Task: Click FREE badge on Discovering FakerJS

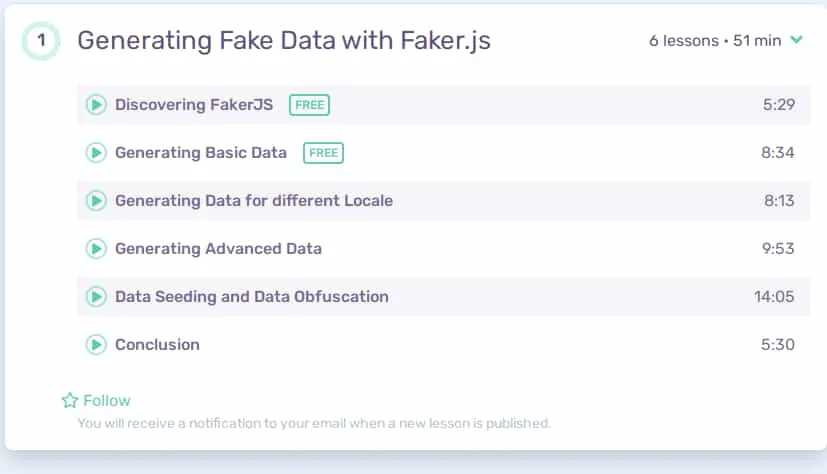Action: coord(310,105)
